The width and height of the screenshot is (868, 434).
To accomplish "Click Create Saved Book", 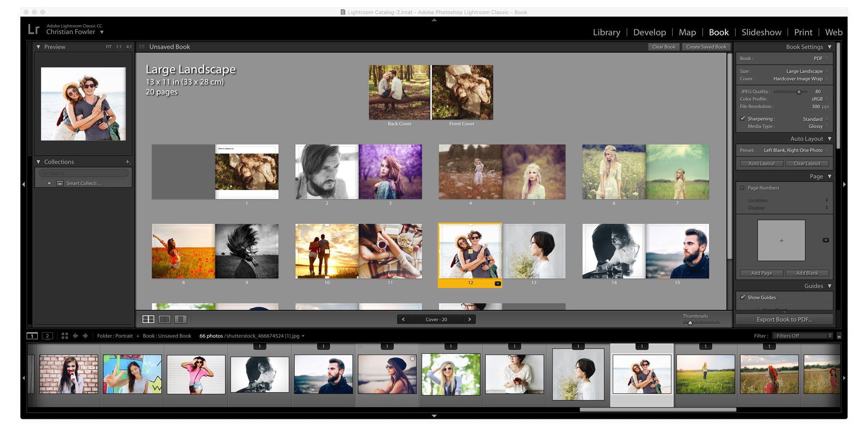I will (x=706, y=46).
